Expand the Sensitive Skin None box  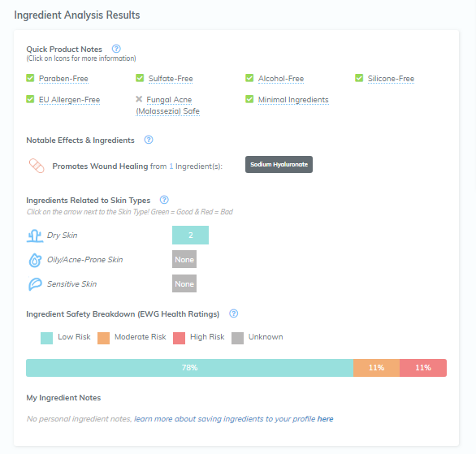click(184, 283)
